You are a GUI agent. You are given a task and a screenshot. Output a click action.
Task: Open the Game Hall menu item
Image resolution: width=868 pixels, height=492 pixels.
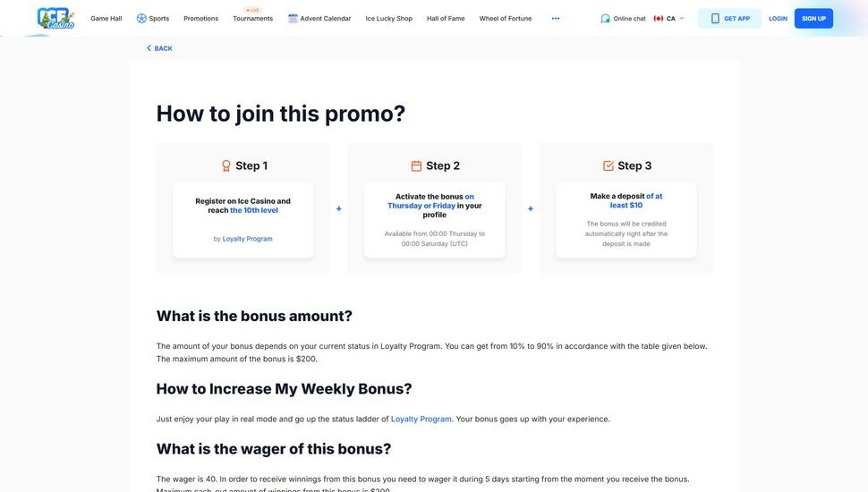coord(106,18)
